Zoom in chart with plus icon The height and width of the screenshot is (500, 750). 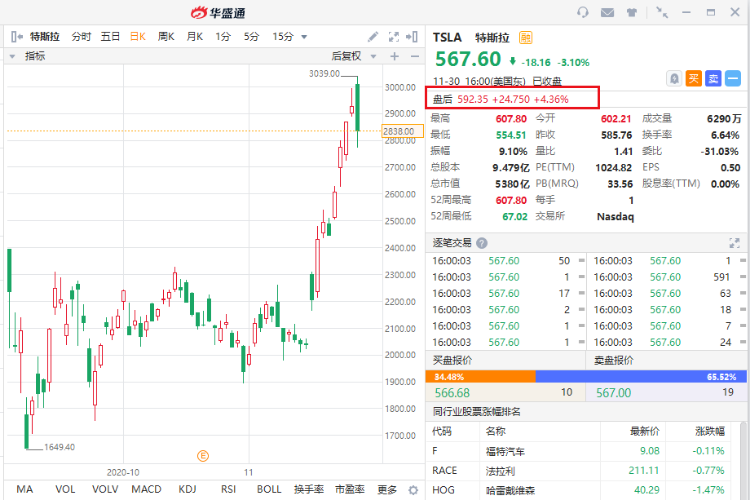[395, 56]
